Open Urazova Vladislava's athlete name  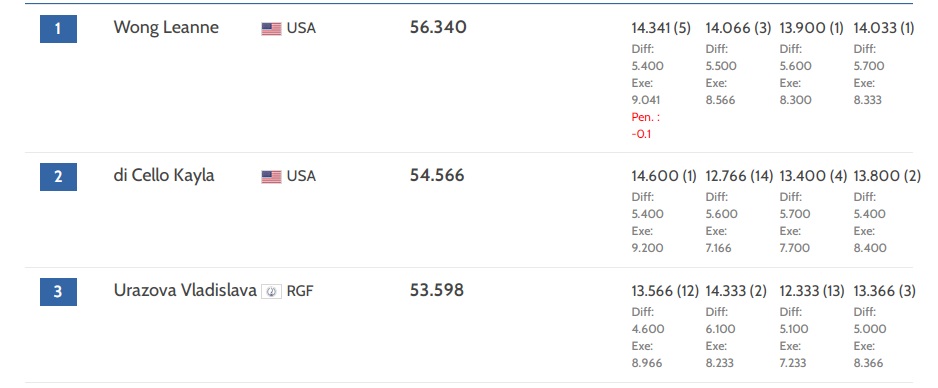tap(185, 291)
